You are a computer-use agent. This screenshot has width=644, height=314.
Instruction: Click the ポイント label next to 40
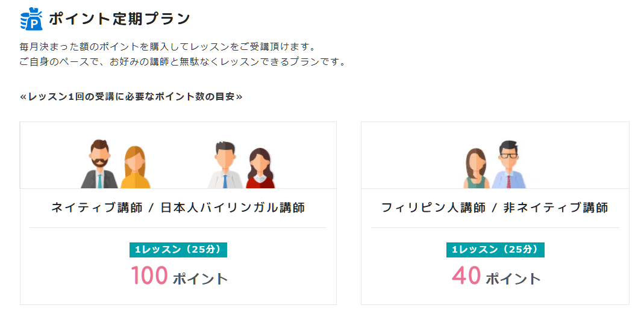click(513, 279)
